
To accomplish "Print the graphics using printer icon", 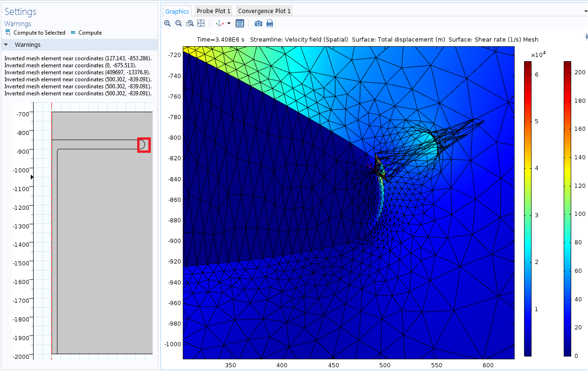I will (x=270, y=23).
